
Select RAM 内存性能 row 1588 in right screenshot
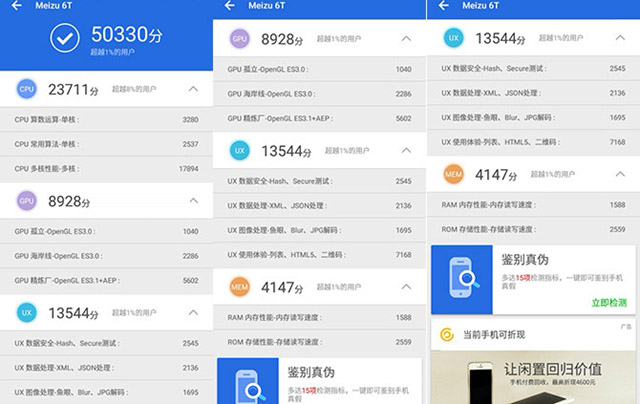pyautogui.click(x=533, y=205)
